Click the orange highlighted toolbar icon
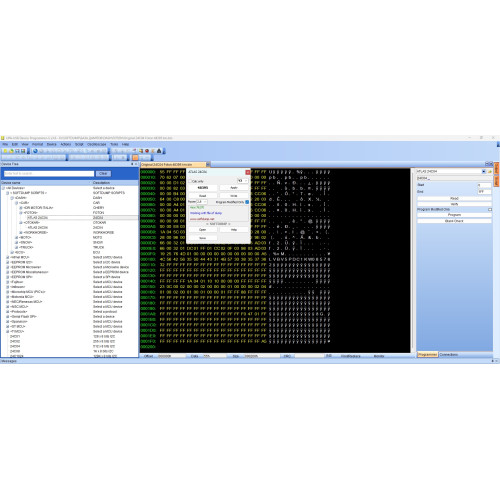This screenshot has width=500, height=500. pos(135,158)
